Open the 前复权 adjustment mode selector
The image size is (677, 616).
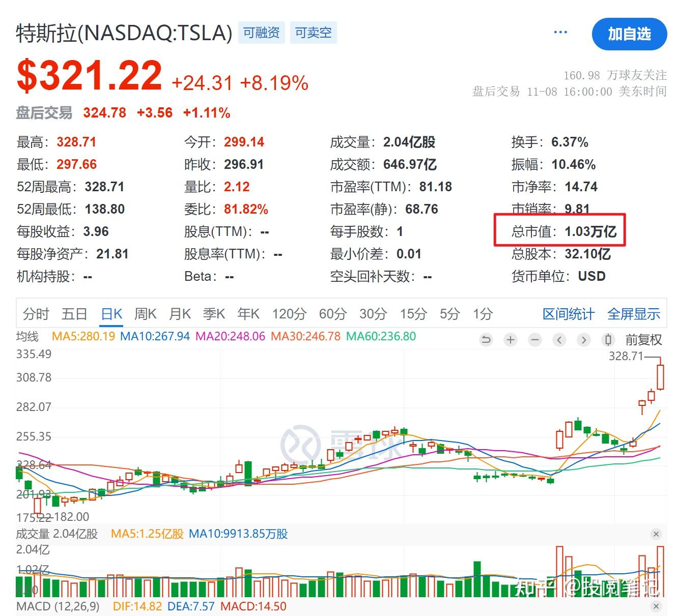point(643,339)
